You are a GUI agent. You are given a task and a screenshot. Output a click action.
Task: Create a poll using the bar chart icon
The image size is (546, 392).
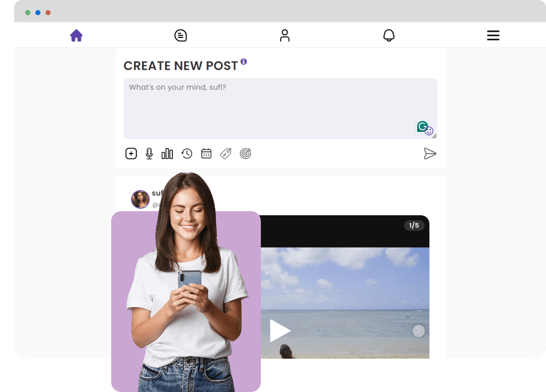[x=167, y=153]
